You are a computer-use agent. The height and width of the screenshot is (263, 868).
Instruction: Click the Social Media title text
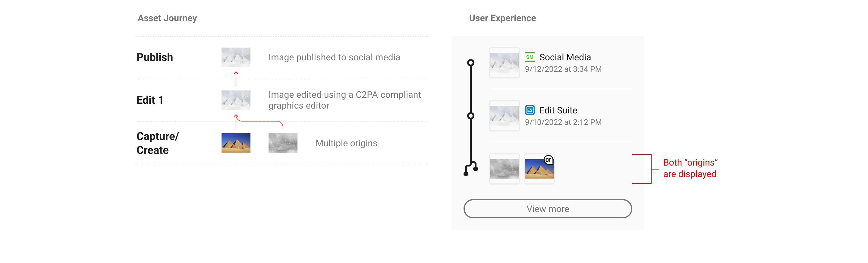pos(565,57)
